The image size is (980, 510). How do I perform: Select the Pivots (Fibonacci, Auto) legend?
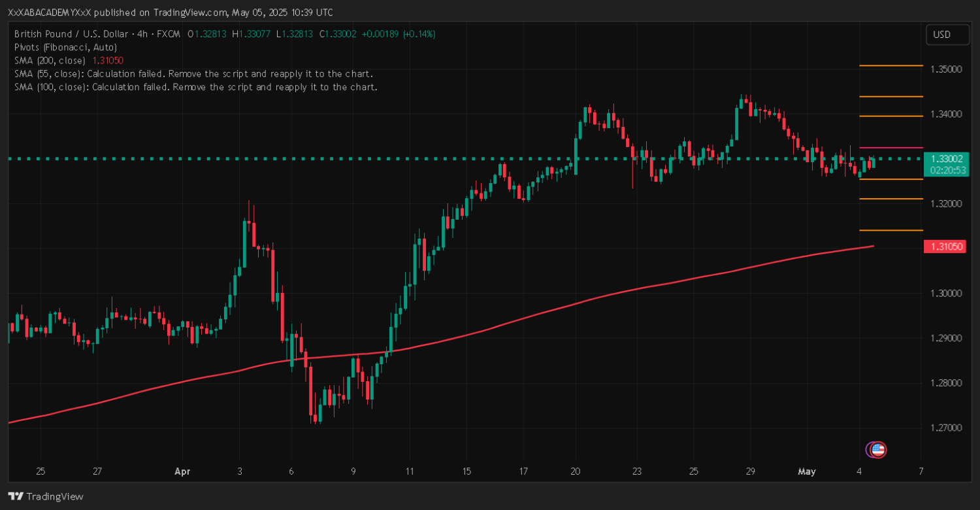pyautogui.click(x=65, y=47)
